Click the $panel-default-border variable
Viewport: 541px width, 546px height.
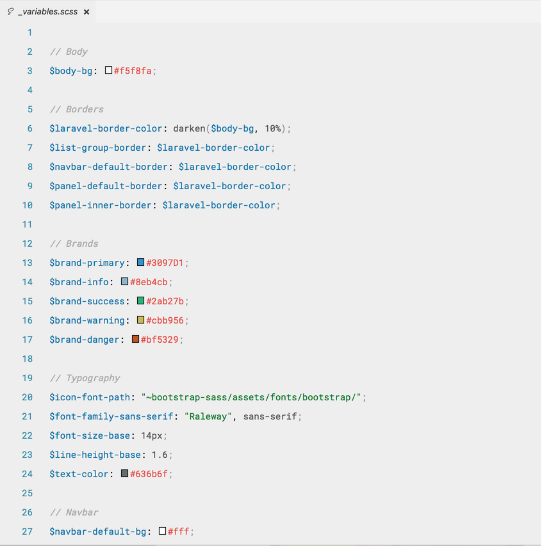tap(105, 186)
